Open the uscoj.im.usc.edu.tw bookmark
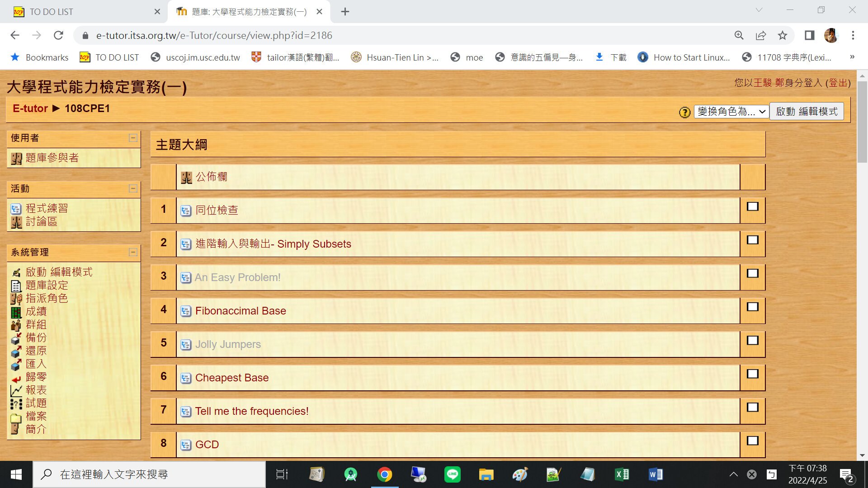Screen dimensions: 868x488 [196, 57]
